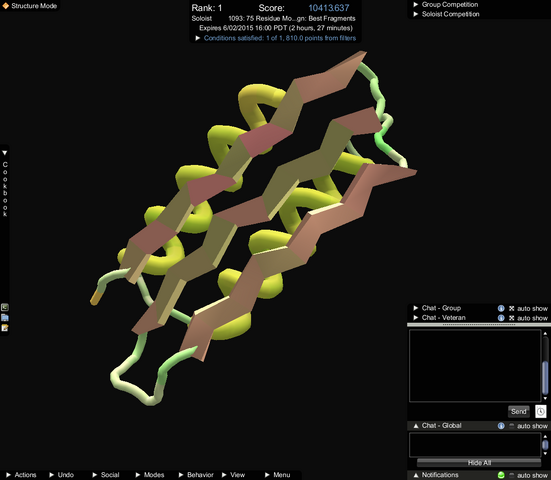
Task: Click the veteran chat scrollbar thumb
Action: pos(545,375)
